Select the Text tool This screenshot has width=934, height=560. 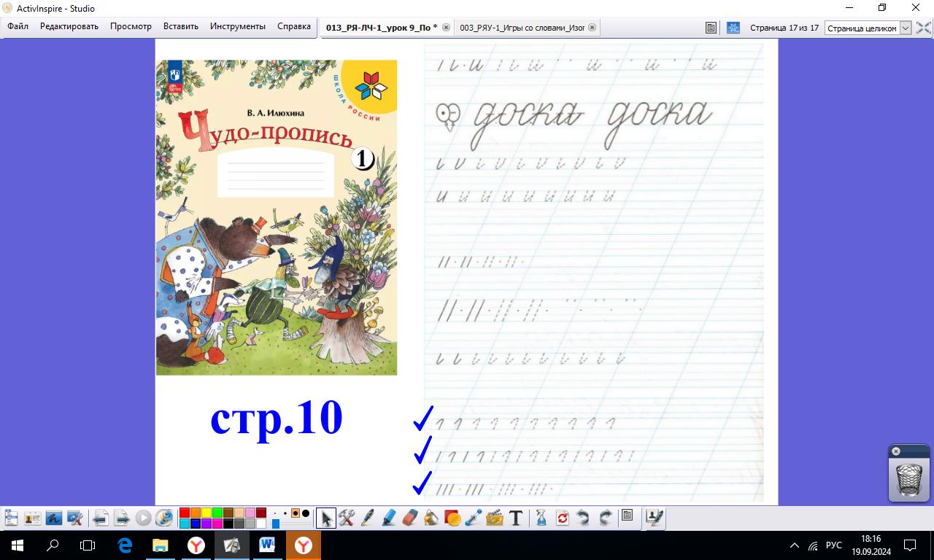point(516,518)
